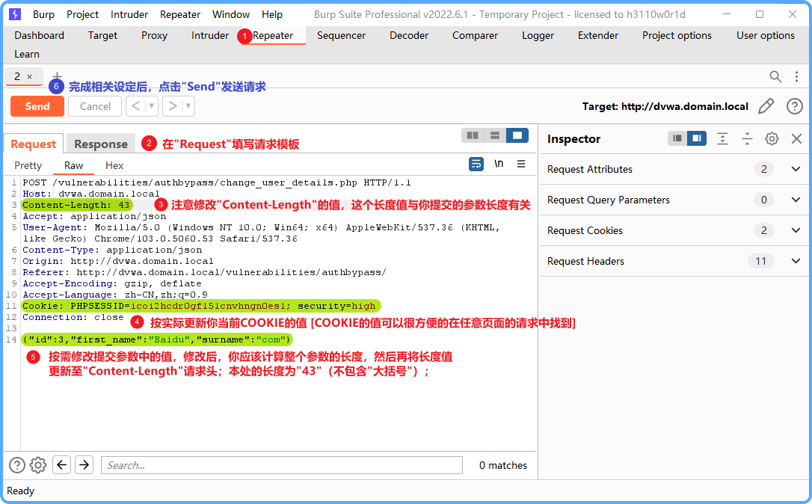Open previous request history dropdown
812x504 pixels.
point(152,106)
